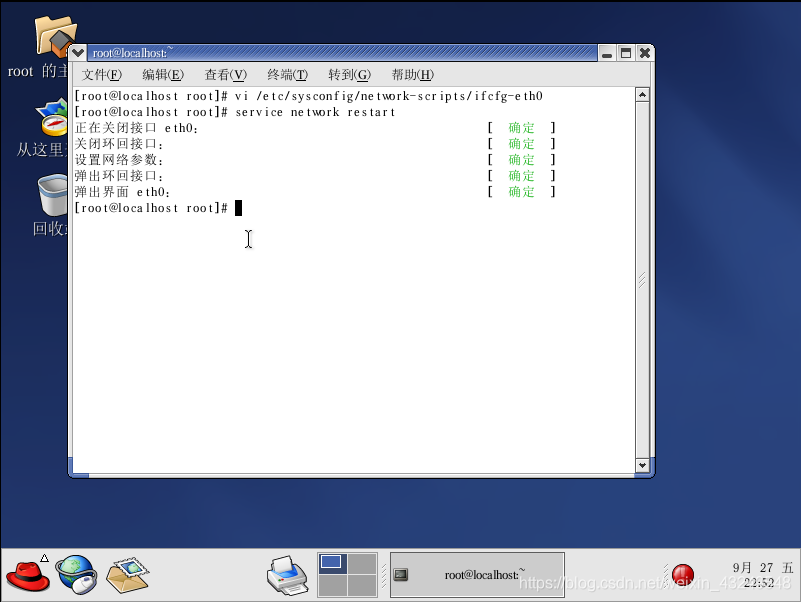Viewport: 801px width, 602px height.
Task: Click terminal scrollbar down arrow
Action: [x=642, y=465]
